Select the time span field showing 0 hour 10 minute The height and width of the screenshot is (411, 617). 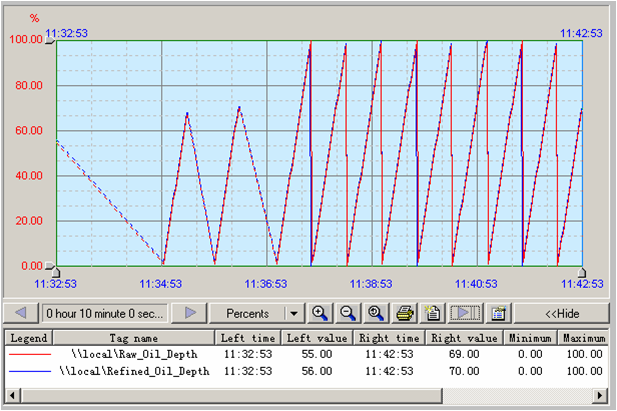[105, 313]
